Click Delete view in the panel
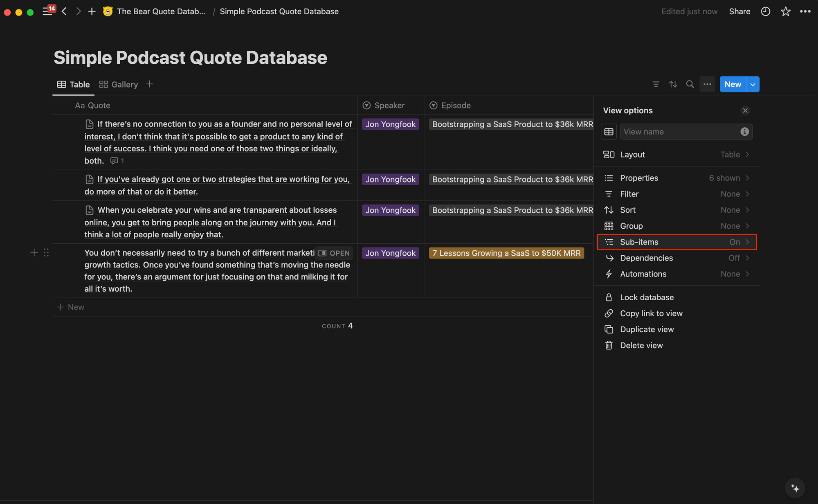The image size is (818, 504). coord(641,345)
